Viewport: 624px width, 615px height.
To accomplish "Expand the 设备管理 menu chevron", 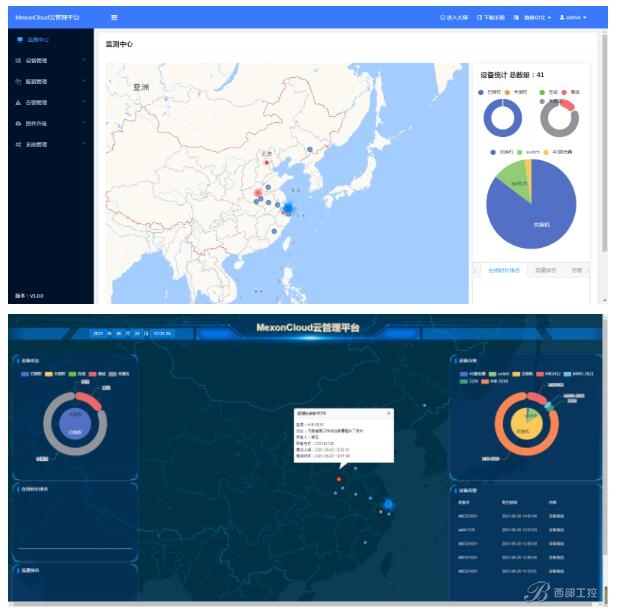I will (84, 60).
